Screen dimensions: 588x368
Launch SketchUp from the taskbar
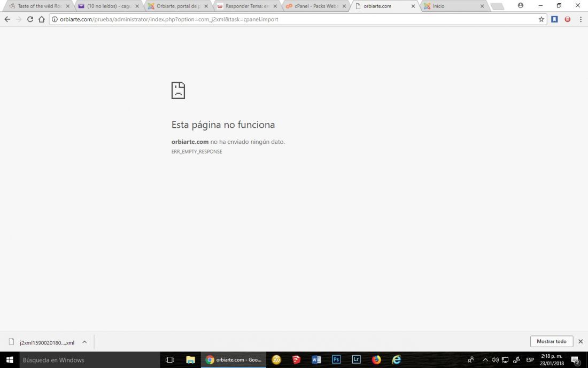coord(296,360)
